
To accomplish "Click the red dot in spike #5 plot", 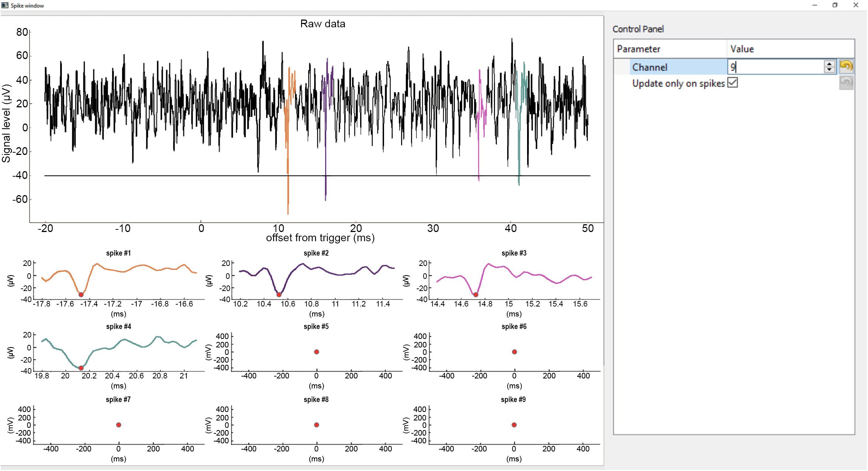I will coord(316,352).
